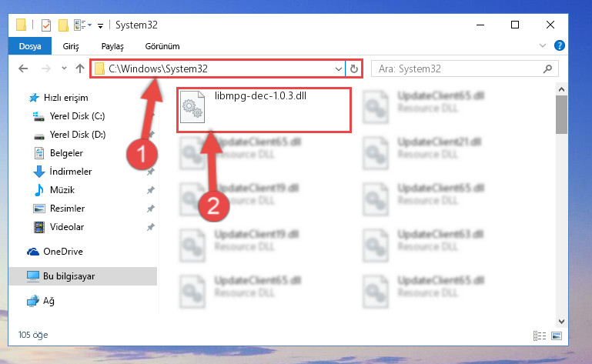
Task: Click the New folder quick access icon
Action: [63, 25]
